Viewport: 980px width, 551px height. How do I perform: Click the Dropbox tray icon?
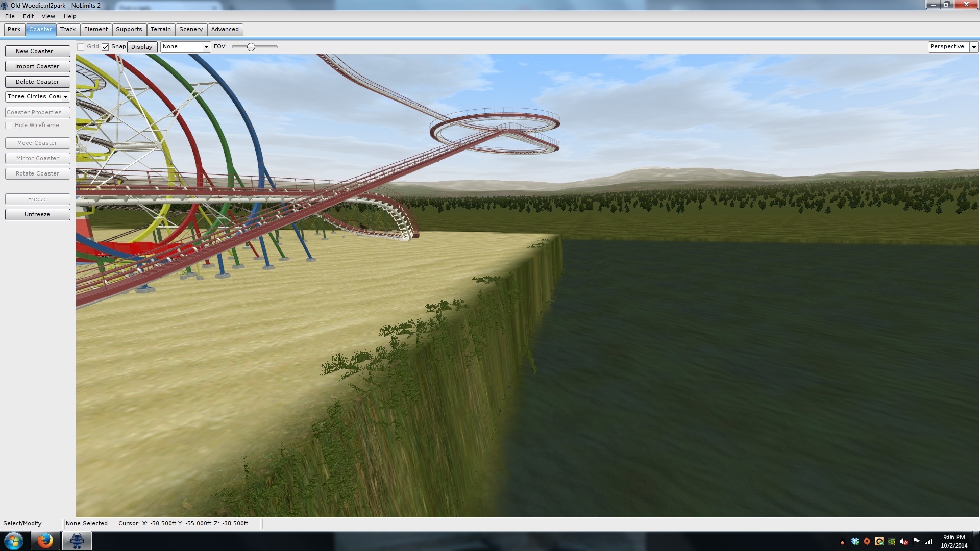855,542
